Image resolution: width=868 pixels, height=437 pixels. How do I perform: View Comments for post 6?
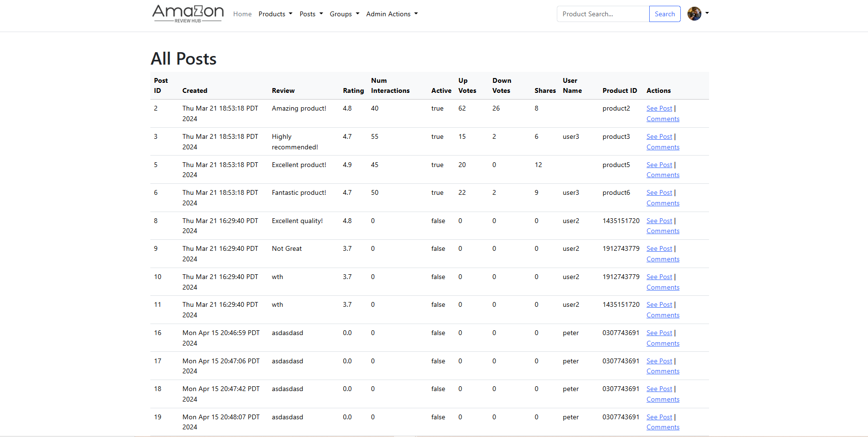pyautogui.click(x=663, y=203)
